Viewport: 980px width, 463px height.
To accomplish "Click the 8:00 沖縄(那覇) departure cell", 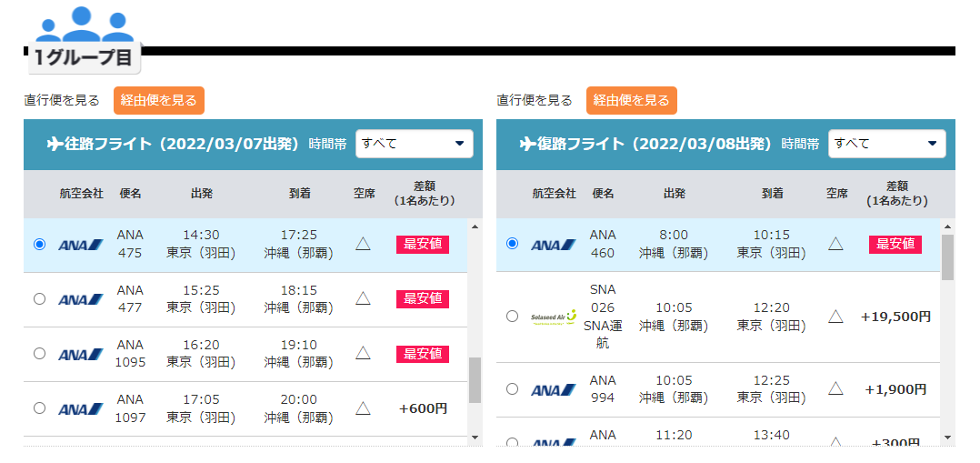I will [x=674, y=244].
